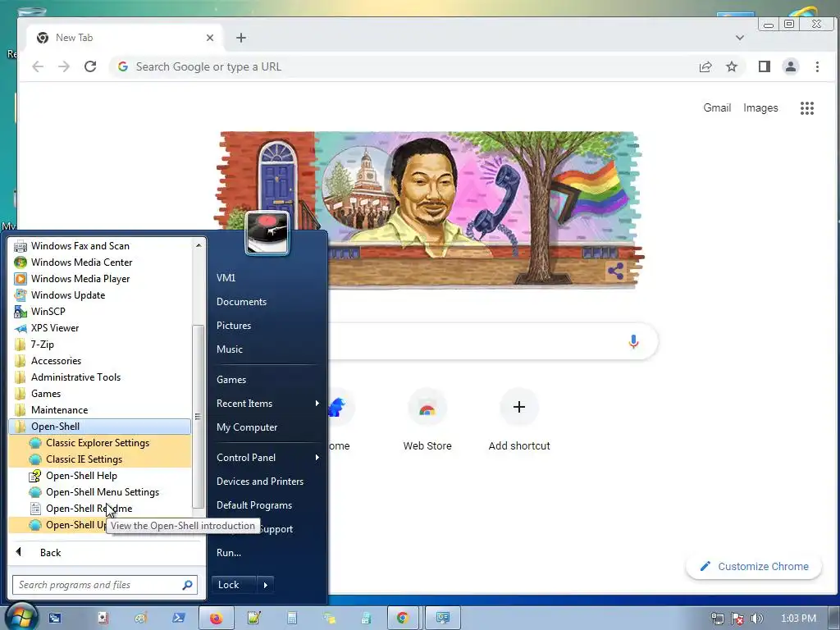Click the Google Doodle image

[x=428, y=210]
